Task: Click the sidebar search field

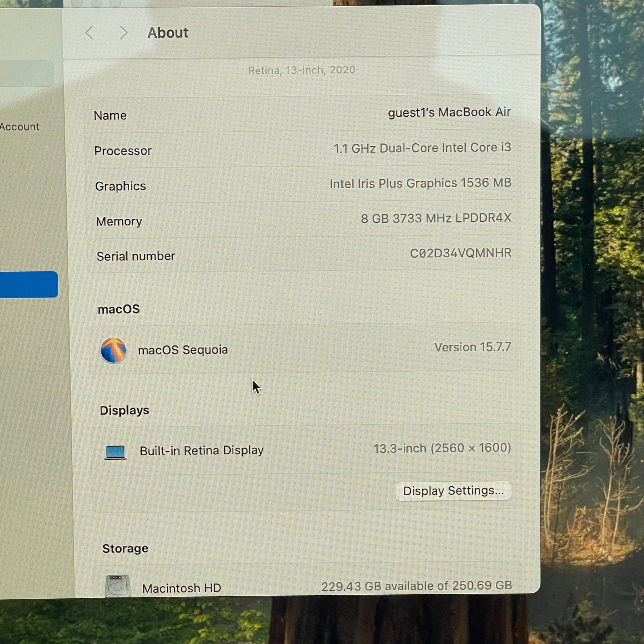Action: coord(27,73)
